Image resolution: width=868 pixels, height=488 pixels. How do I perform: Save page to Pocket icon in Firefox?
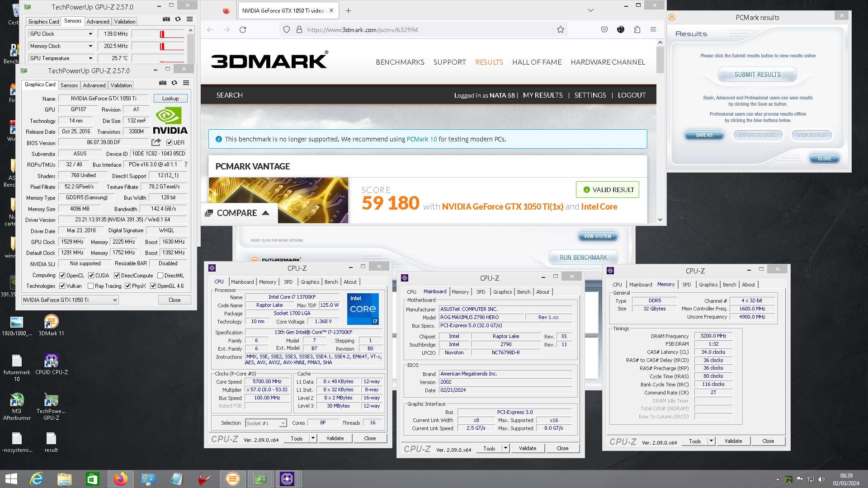tap(604, 30)
